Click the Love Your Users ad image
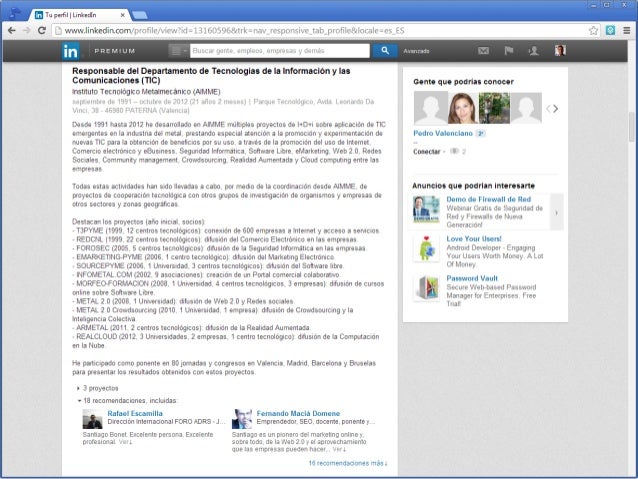 click(426, 248)
